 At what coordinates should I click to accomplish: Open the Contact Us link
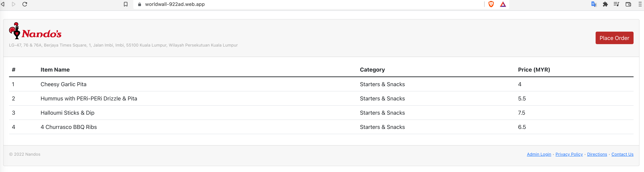(x=622, y=154)
